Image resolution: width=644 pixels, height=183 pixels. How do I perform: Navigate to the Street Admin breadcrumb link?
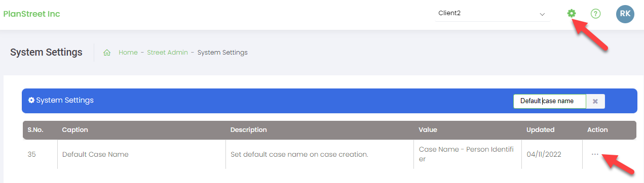click(x=168, y=53)
